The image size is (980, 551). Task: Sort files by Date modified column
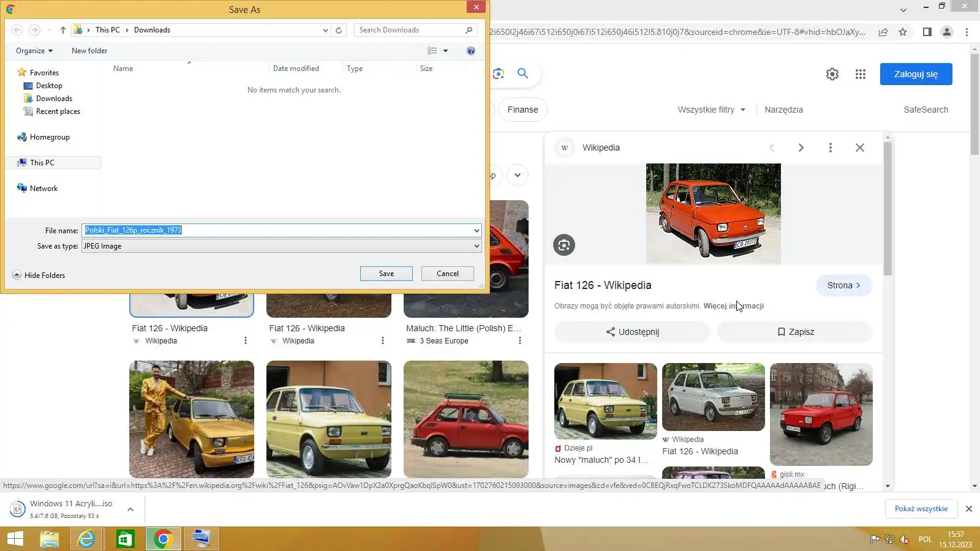pyautogui.click(x=296, y=69)
